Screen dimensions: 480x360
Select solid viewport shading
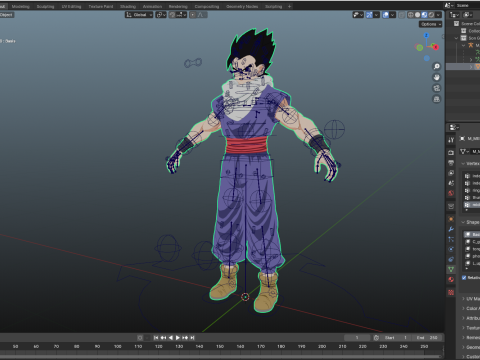417,15
